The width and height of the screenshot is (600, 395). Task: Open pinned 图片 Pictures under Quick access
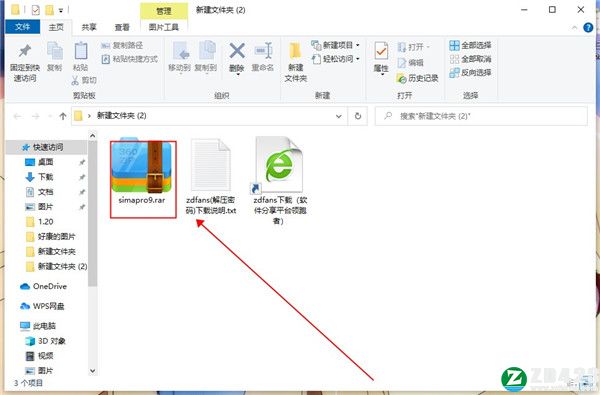39,207
